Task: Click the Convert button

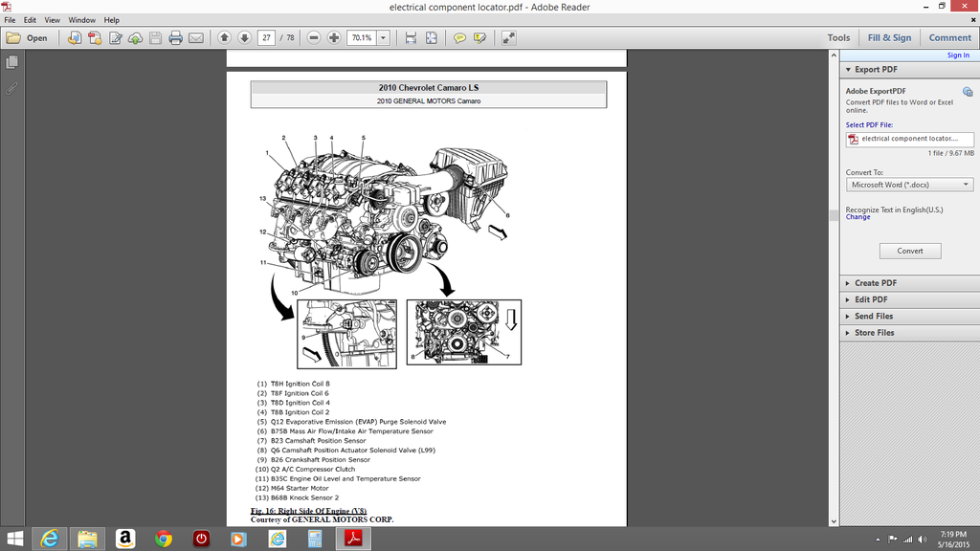Action: coord(909,251)
